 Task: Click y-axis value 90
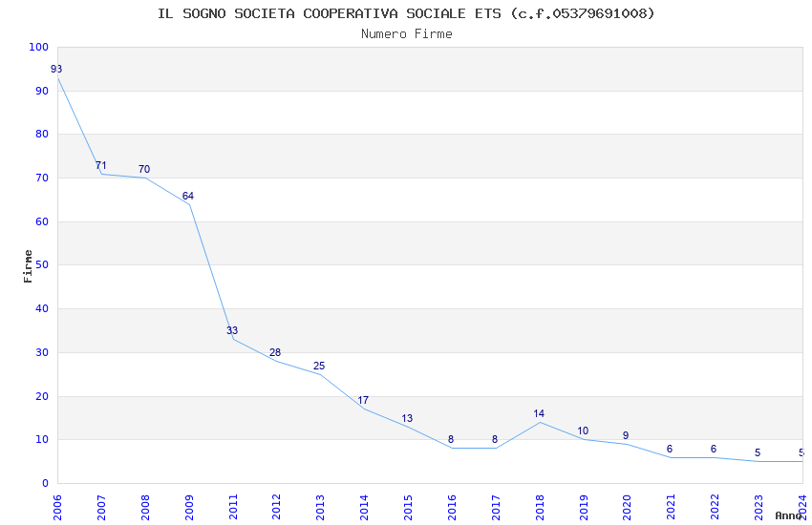[x=42, y=91]
